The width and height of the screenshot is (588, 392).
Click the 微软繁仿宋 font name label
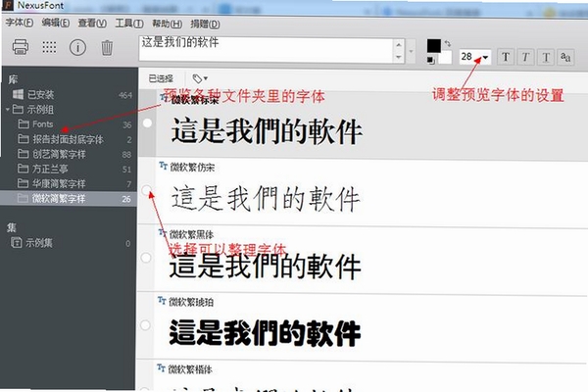192,167
